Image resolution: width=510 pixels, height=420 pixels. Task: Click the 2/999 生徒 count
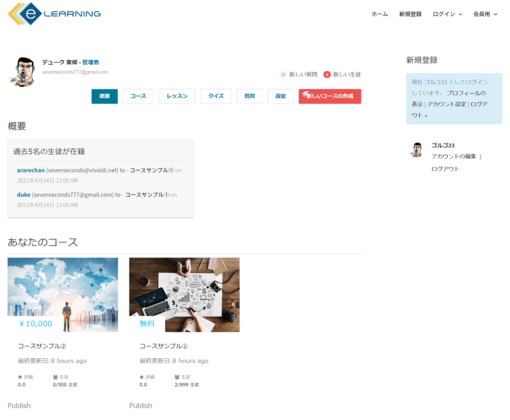187,385
